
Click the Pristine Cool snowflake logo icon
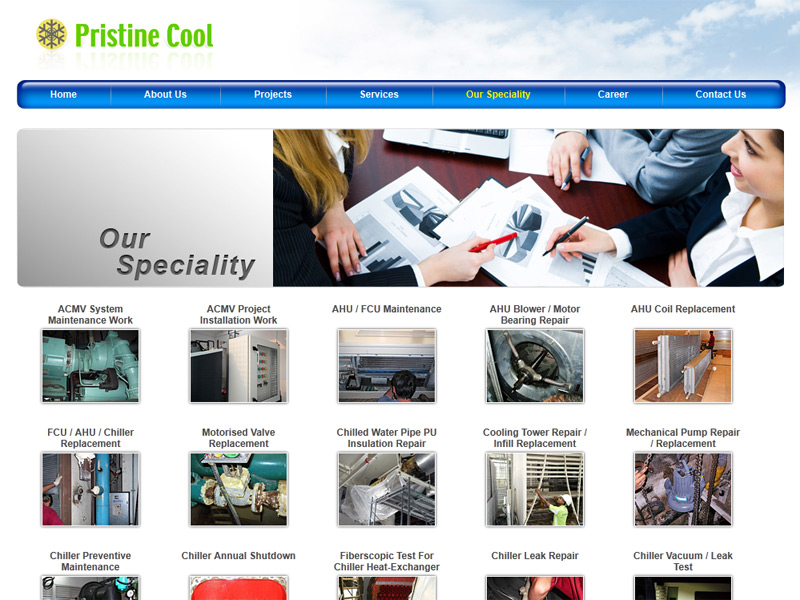coord(52,34)
